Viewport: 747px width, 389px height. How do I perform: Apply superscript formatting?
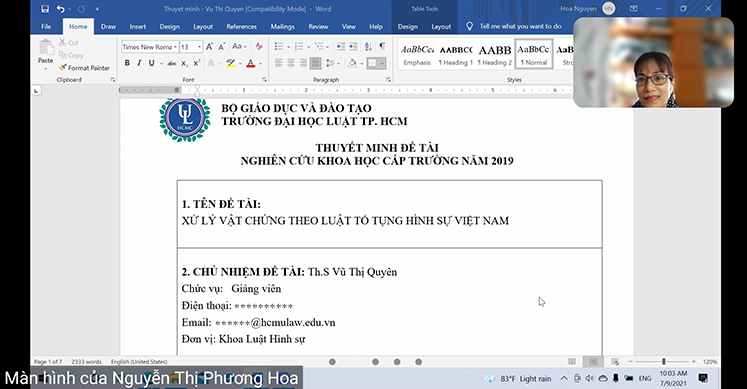(x=196, y=63)
